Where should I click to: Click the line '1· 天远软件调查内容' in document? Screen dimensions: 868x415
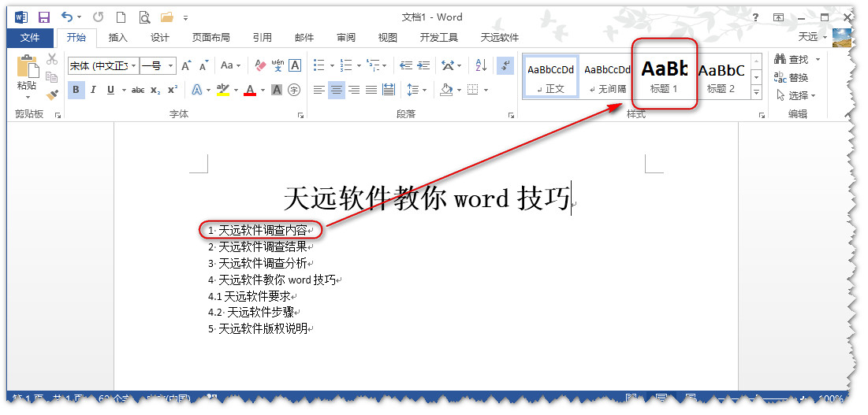(262, 230)
